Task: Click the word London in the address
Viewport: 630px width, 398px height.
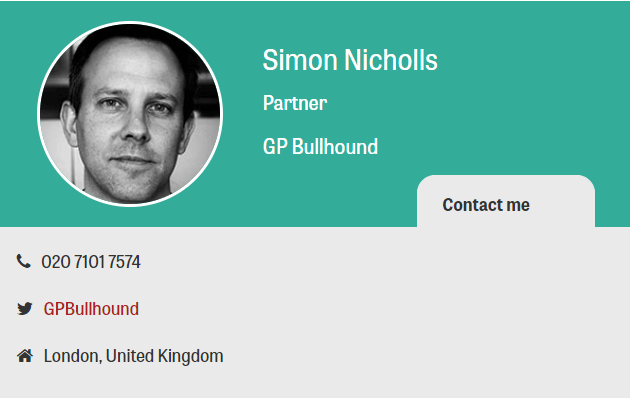Action: pyautogui.click(x=72, y=356)
